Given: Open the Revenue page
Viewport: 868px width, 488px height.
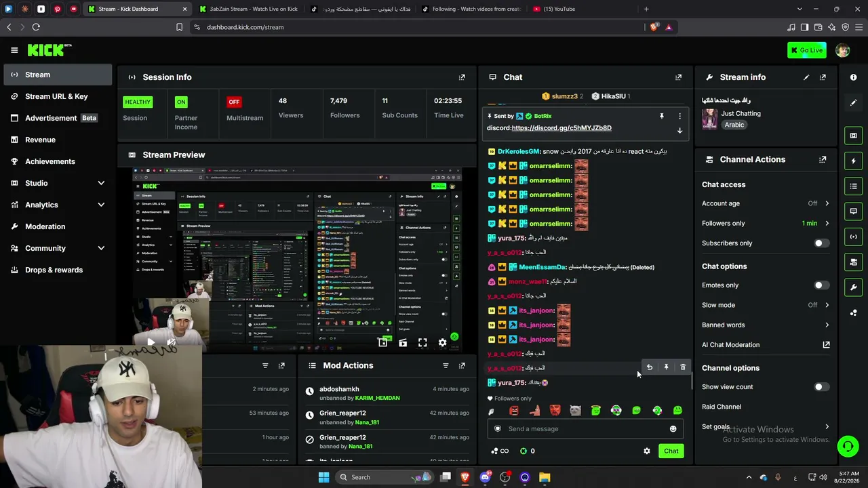Looking at the screenshot, I should pyautogui.click(x=58, y=140).
